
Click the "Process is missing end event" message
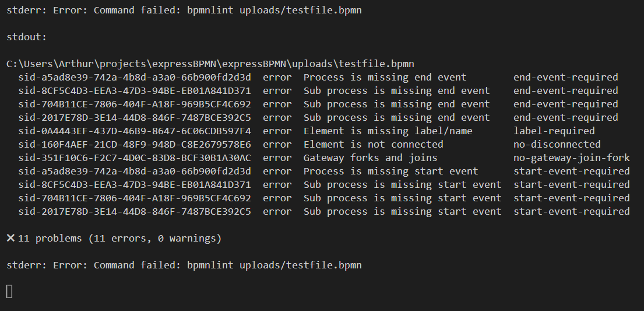click(385, 78)
